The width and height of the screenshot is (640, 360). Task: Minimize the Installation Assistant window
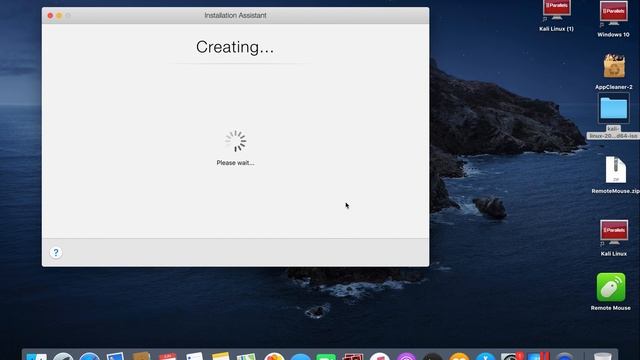coord(59,16)
